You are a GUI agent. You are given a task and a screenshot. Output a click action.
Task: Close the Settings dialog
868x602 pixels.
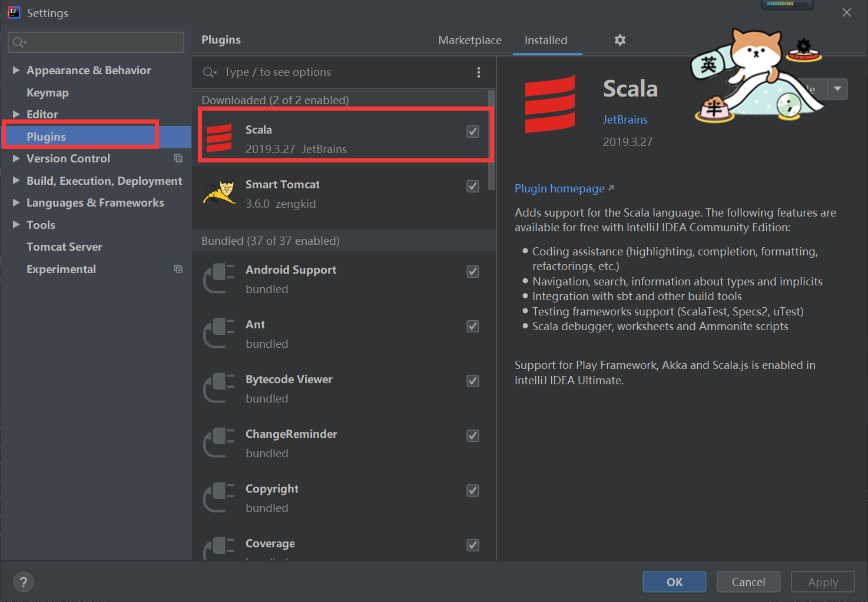847,12
